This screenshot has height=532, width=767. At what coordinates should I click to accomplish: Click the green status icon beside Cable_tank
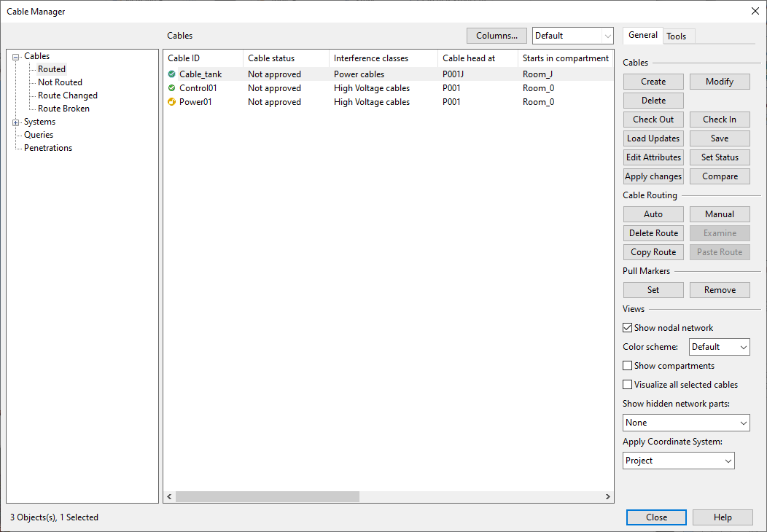(171, 74)
